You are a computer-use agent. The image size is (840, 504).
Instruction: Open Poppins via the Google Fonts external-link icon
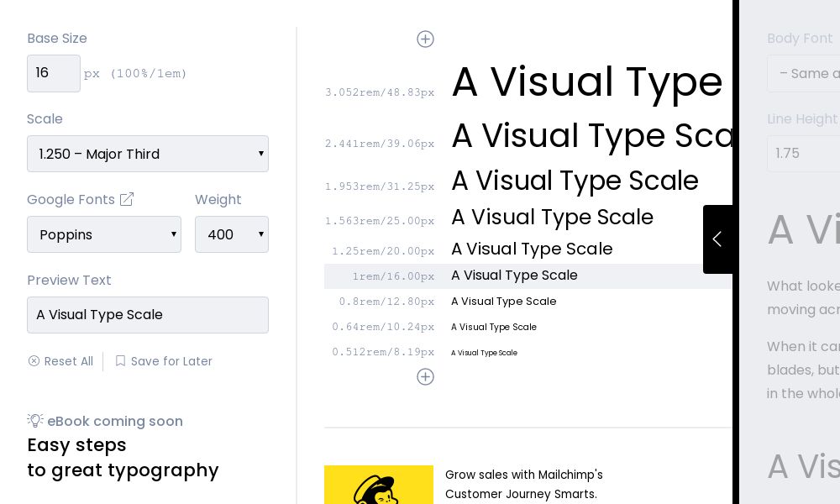pyautogui.click(x=127, y=199)
